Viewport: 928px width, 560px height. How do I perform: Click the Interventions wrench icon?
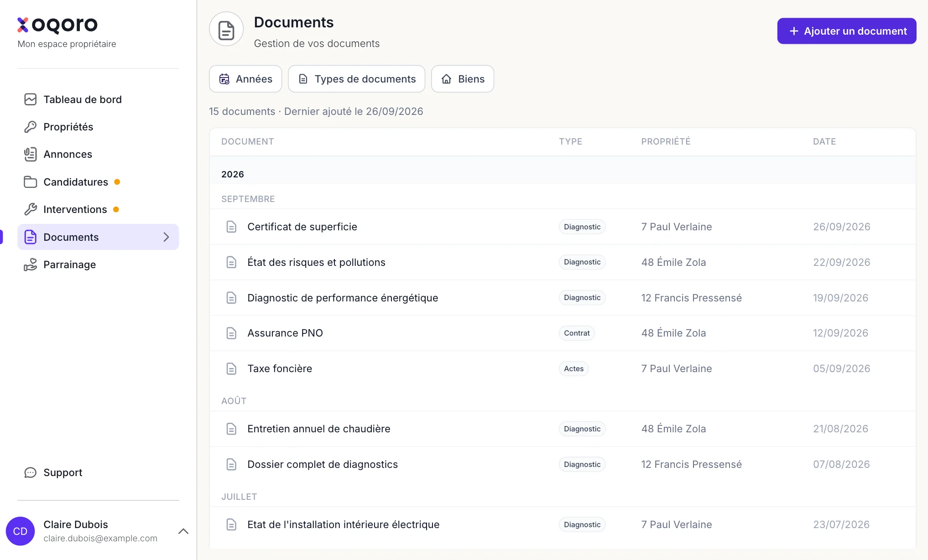click(x=31, y=209)
